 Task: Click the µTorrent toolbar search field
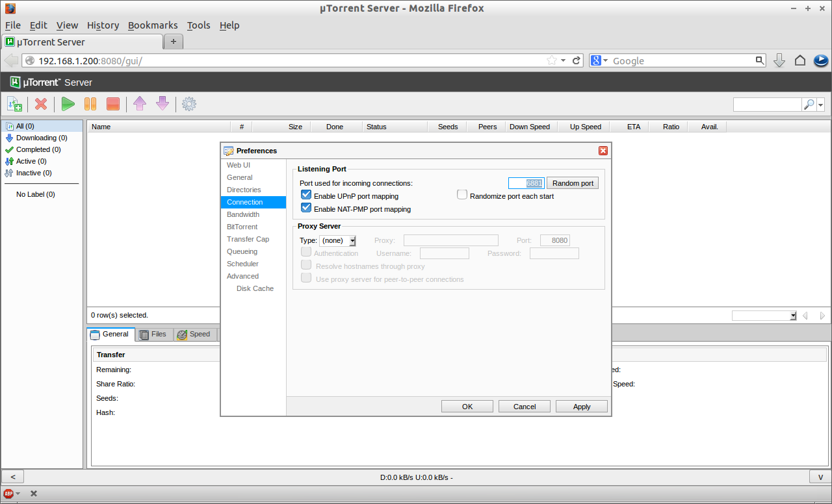click(768, 105)
